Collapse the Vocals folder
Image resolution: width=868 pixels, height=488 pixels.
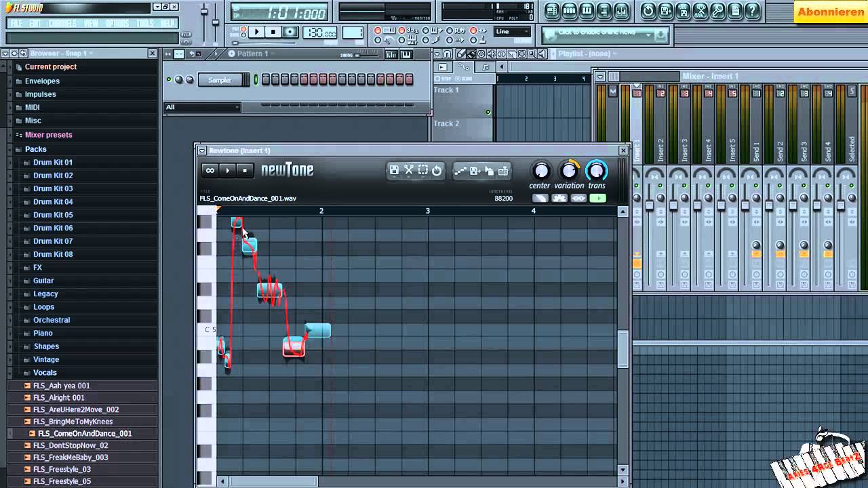tap(45, 373)
